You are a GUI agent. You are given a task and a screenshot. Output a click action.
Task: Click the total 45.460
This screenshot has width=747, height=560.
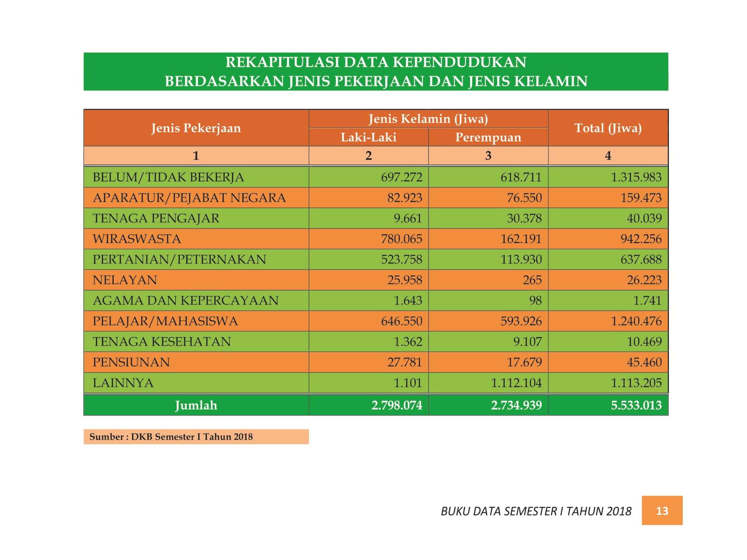644,362
